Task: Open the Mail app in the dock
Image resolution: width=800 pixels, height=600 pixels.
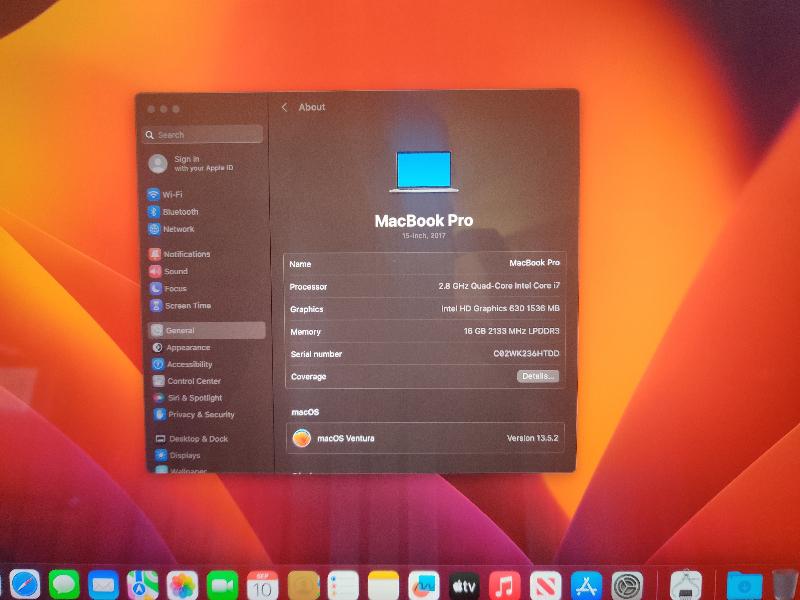Action: tap(104, 585)
